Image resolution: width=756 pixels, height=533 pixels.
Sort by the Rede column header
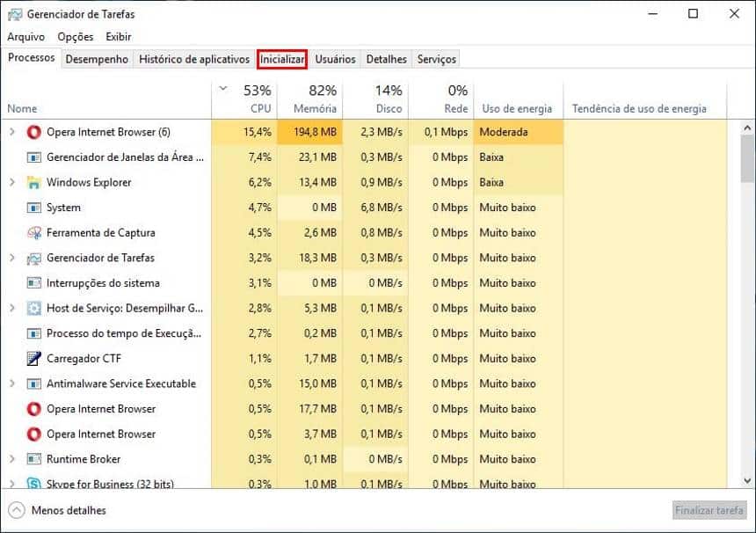[x=441, y=100]
